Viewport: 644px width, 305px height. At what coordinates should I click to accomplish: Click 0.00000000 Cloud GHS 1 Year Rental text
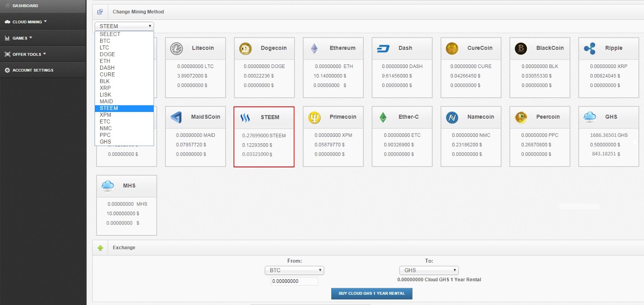tap(439, 280)
